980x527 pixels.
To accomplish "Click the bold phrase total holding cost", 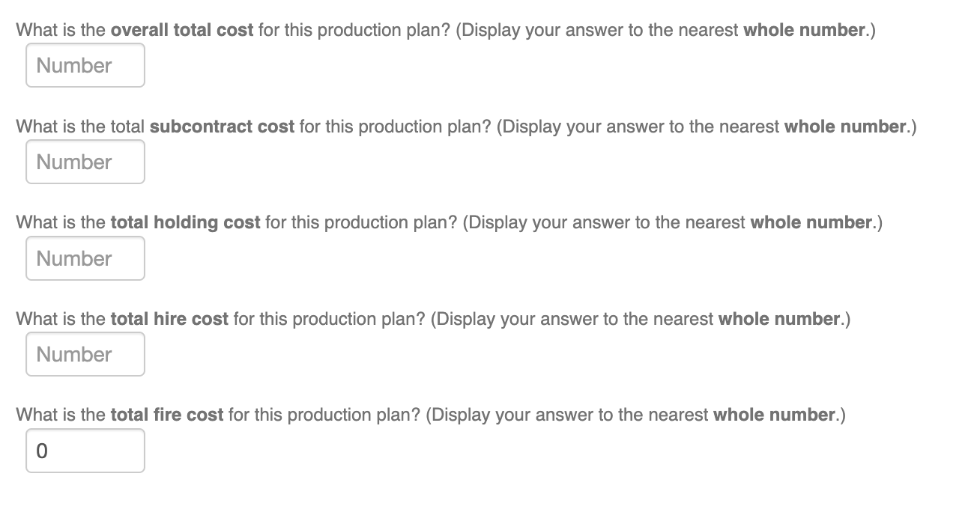I will pos(184,222).
